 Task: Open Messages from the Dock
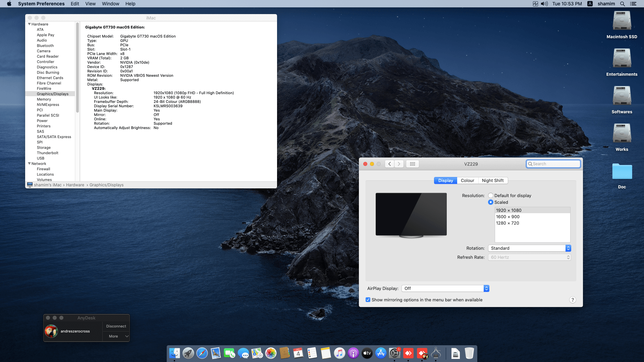[243, 353]
